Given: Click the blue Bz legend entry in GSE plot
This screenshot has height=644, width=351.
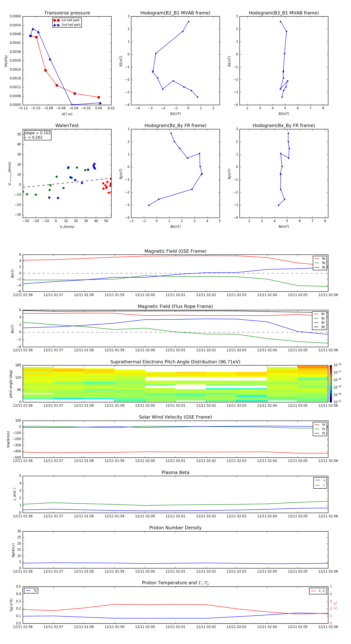Looking at the screenshot, I should point(320,267).
